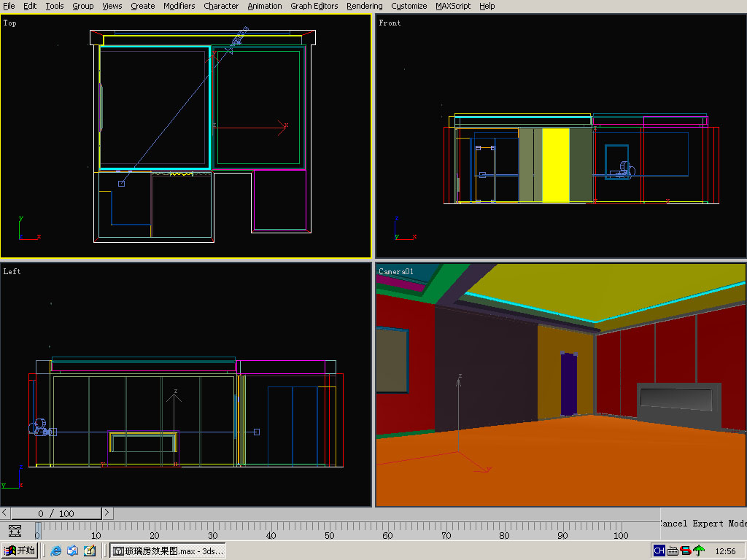The image size is (747, 560).
Task: Click the 3ds max taskbar window button
Action: pos(168,551)
